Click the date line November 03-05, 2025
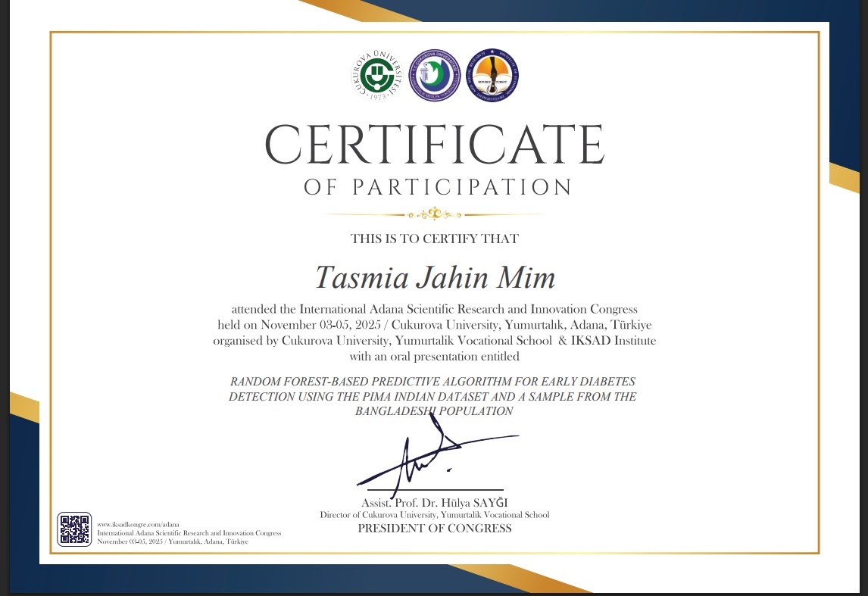 (435, 324)
